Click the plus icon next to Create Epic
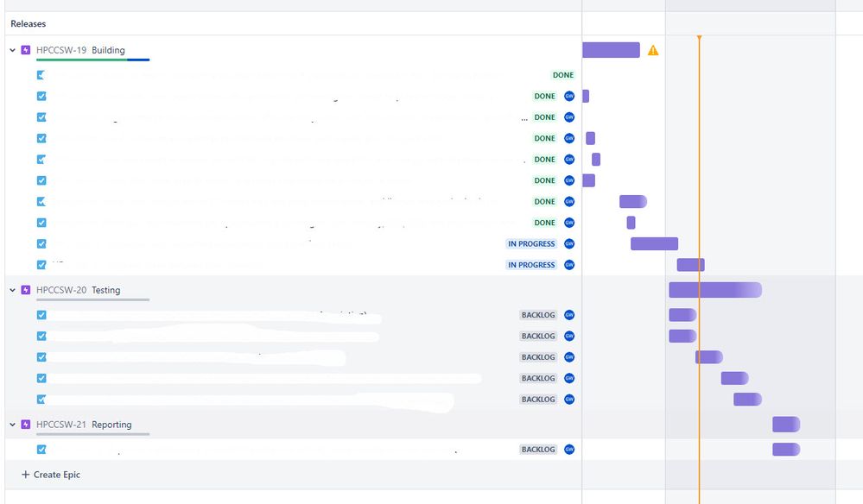Screen dimensions: 863x504 [25, 475]
